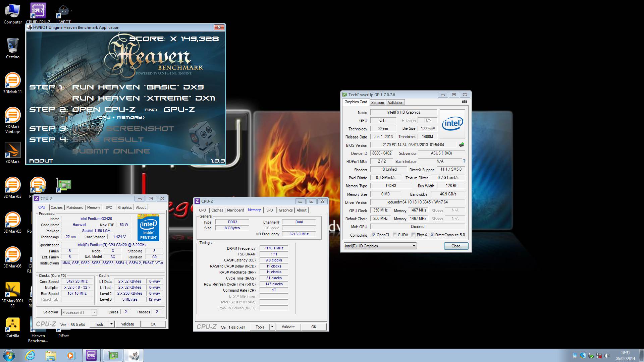Click the DRAM Frequency 1178.1 MHz field

tap(274, 248)
